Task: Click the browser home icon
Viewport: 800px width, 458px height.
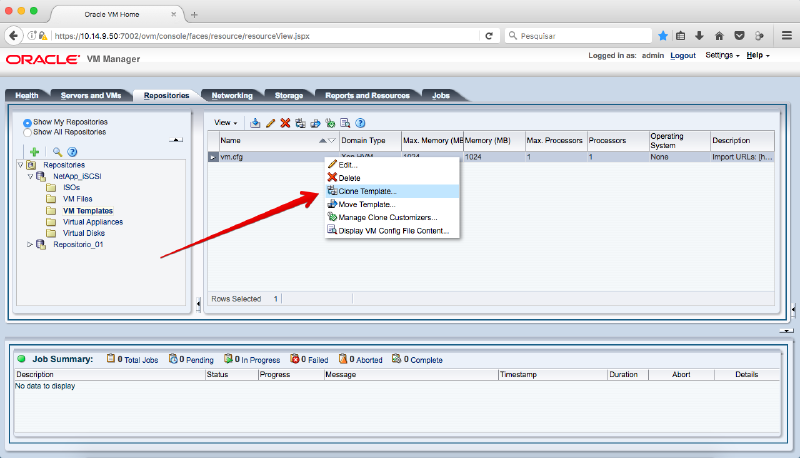Action: click(x=719, y=35)
